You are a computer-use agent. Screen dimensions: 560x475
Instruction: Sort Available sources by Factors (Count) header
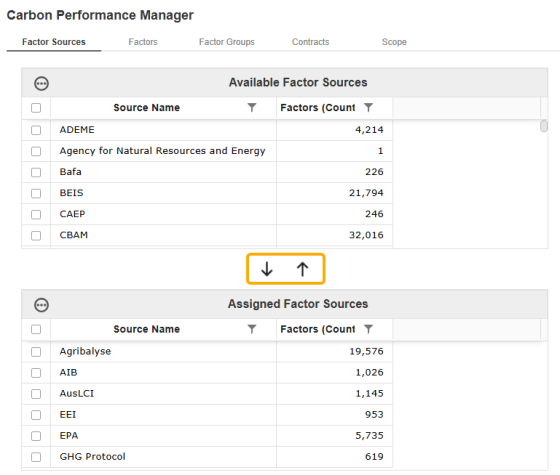[318, 108]
